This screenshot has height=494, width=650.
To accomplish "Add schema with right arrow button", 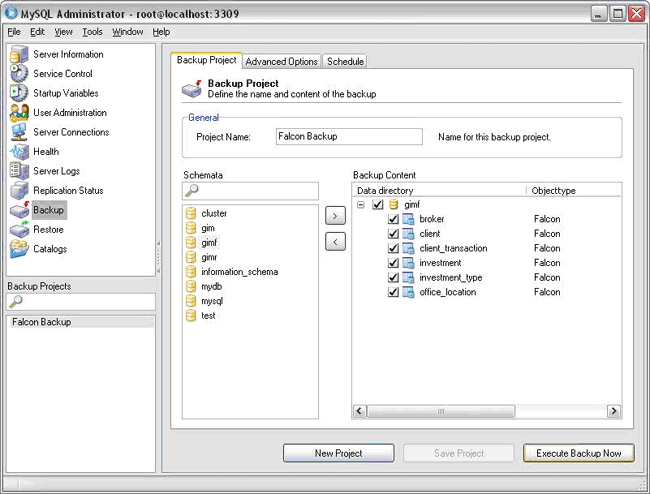I will click(335, 216).
